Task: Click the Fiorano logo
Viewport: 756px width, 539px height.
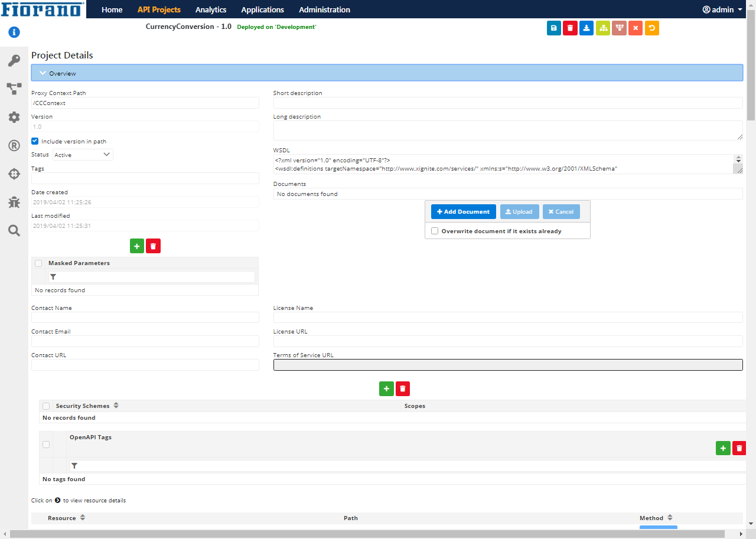Action: click(43, 9)
